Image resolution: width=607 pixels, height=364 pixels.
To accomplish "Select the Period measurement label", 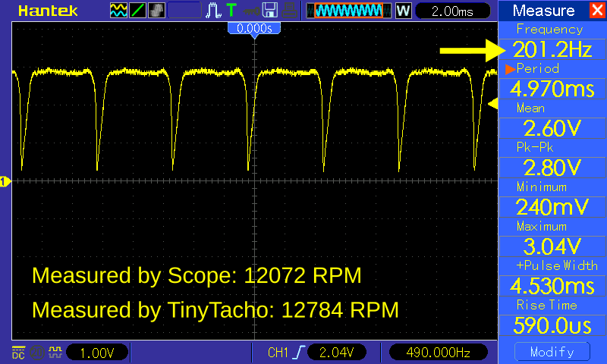I will point(538,69).
